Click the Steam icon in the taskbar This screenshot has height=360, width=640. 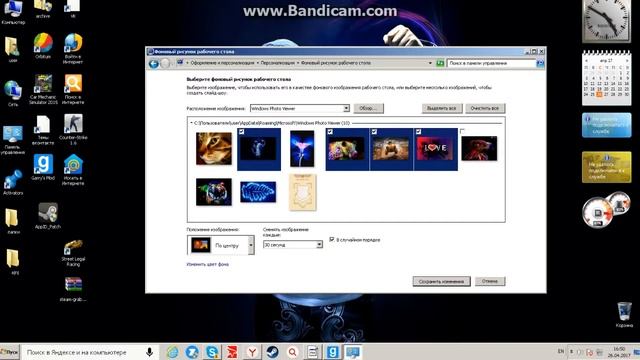pyautogui.click(x=272, y=352)
